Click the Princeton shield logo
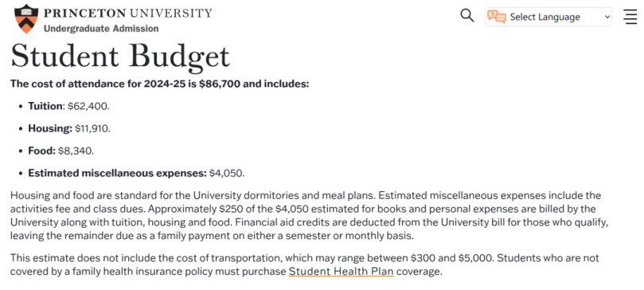This screenshot has height=290, width=644. click(x=26, y=18)
